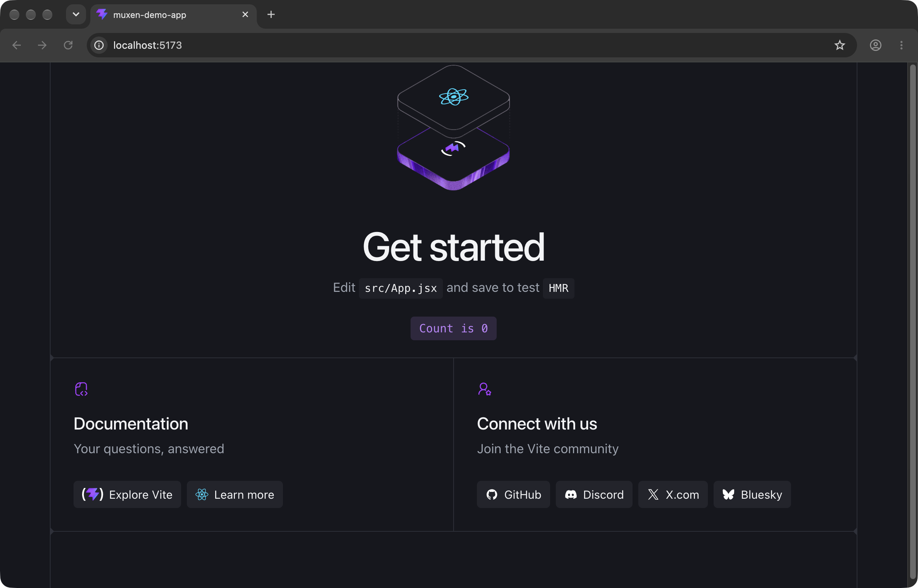Focus the localhost:5173 address bar

(471, 45)
